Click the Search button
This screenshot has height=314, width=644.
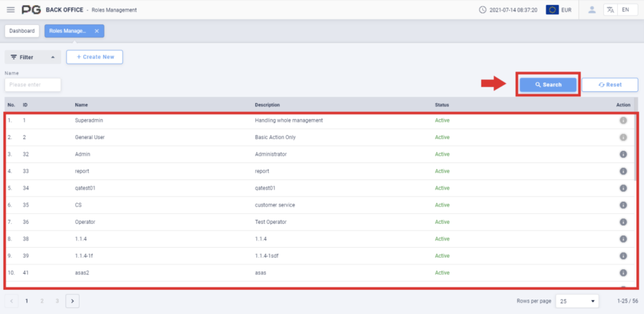[548, 84]
